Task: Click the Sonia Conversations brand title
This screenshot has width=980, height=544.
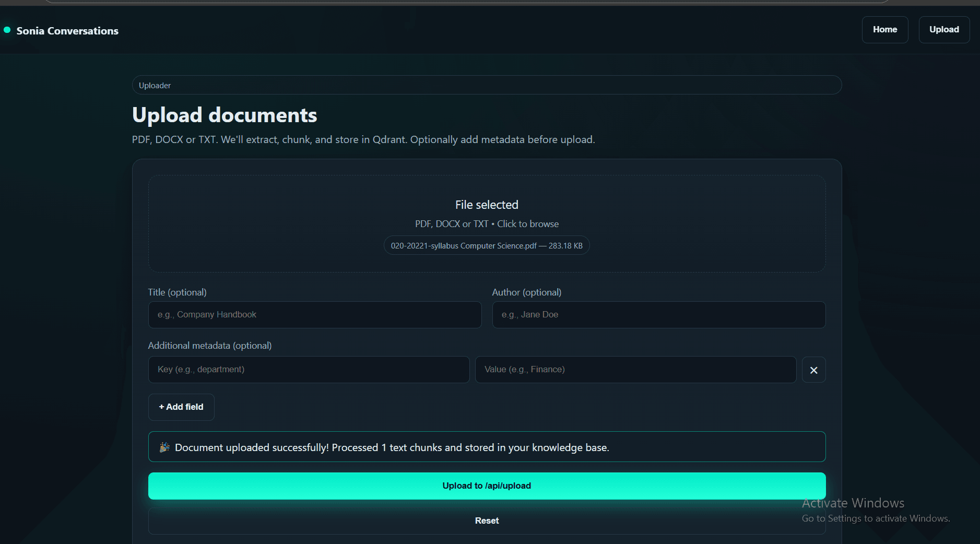Action: click(67, 31)
